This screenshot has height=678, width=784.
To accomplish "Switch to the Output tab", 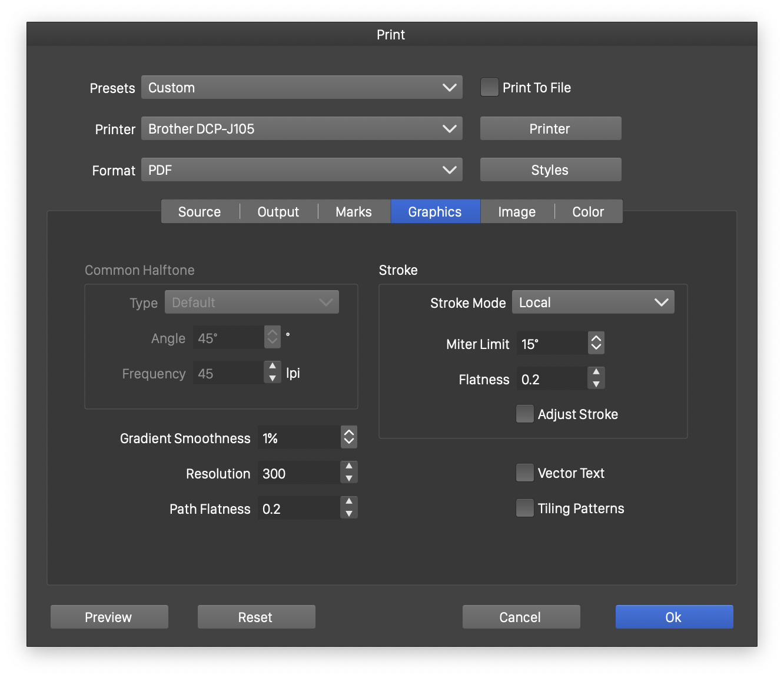I will tap(278, 212).
